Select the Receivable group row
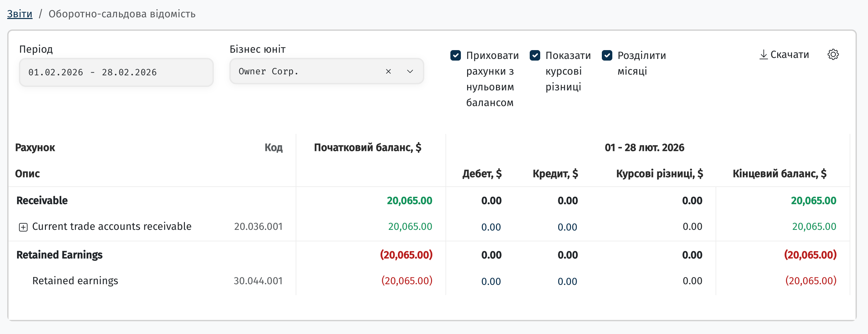 429,201
